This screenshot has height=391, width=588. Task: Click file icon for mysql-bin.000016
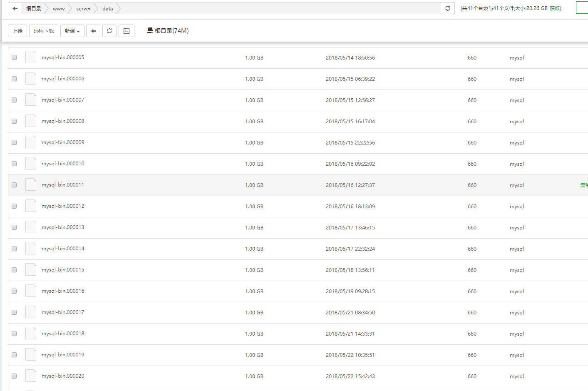[31, 291]
